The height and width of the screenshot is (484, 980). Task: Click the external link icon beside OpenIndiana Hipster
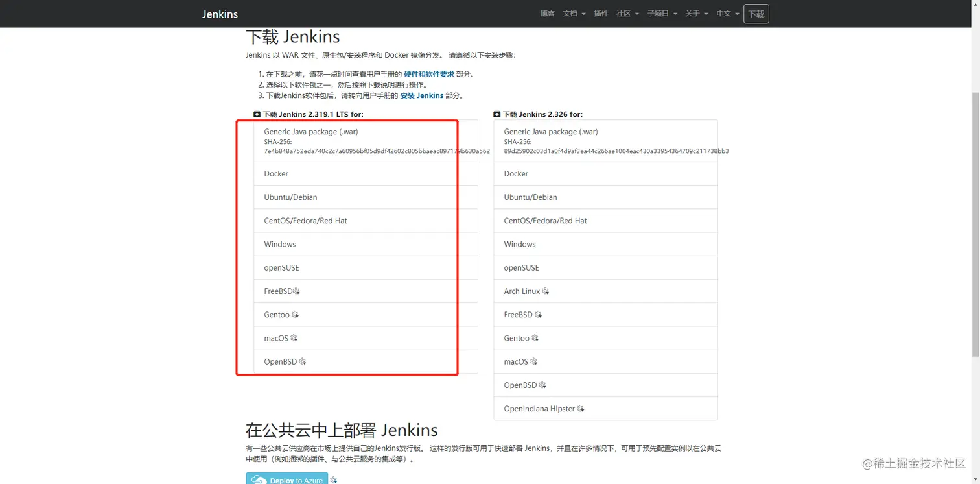579,408
